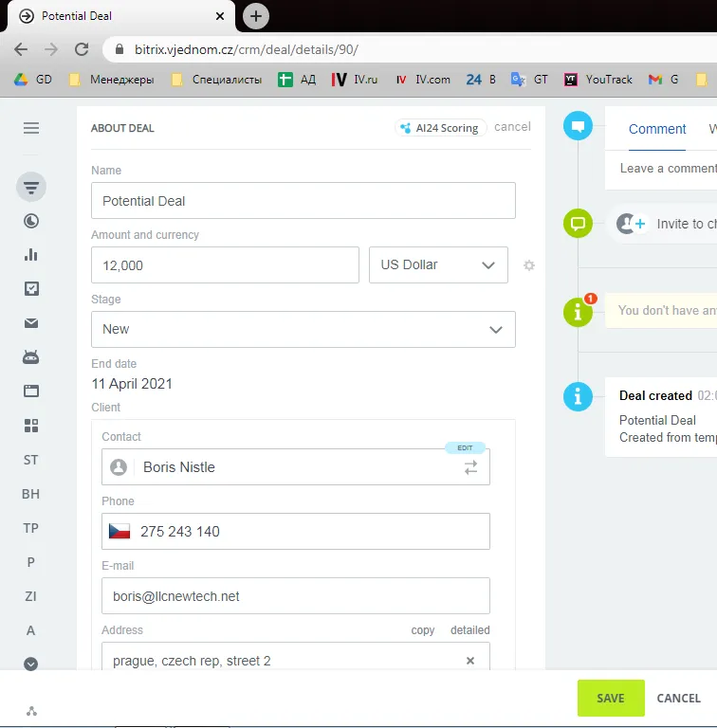Click the mail icon in the left sidebar
Image resolution: width=717 pixels, height=728 pixels.
pyautogui.click(x=31, y=323)
